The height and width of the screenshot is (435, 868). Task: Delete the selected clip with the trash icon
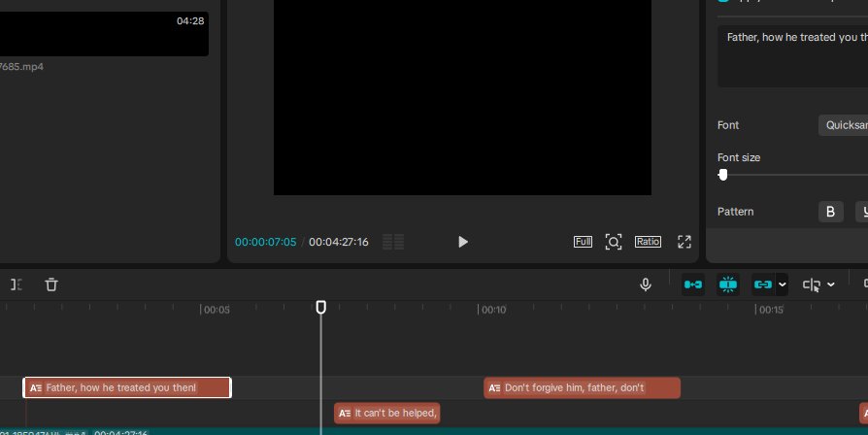coord(50,284)
